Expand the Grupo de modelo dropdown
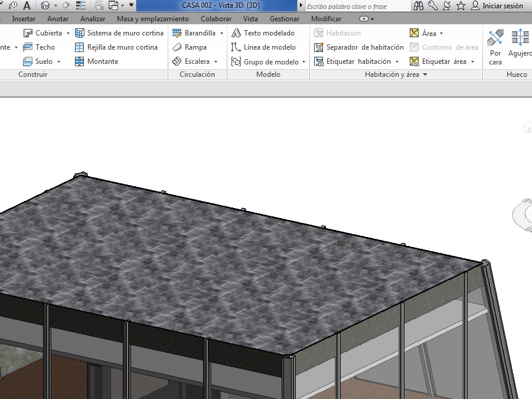 pyautogui.click(x=304, y=62)
